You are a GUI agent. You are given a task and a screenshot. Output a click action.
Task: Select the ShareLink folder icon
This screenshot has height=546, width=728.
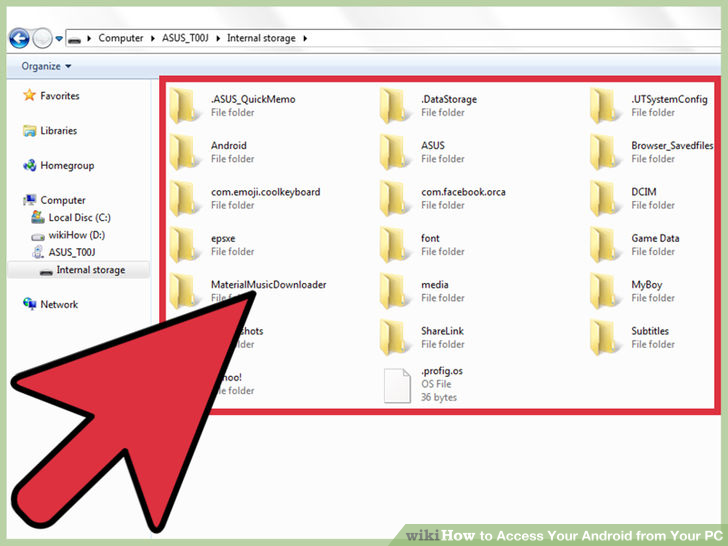[394, 338]
